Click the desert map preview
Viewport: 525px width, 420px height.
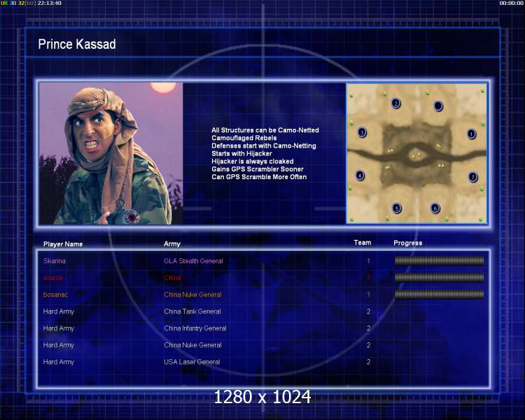416,153
